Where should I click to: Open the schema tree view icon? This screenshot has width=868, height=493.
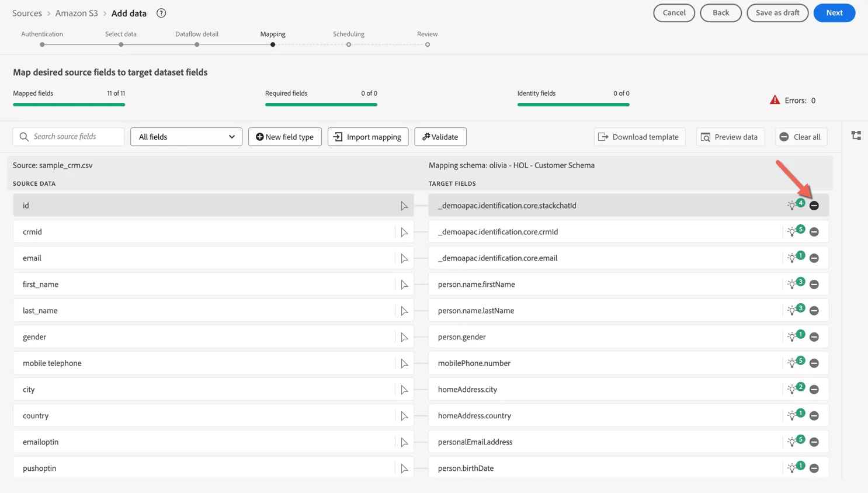pos(856,136)
